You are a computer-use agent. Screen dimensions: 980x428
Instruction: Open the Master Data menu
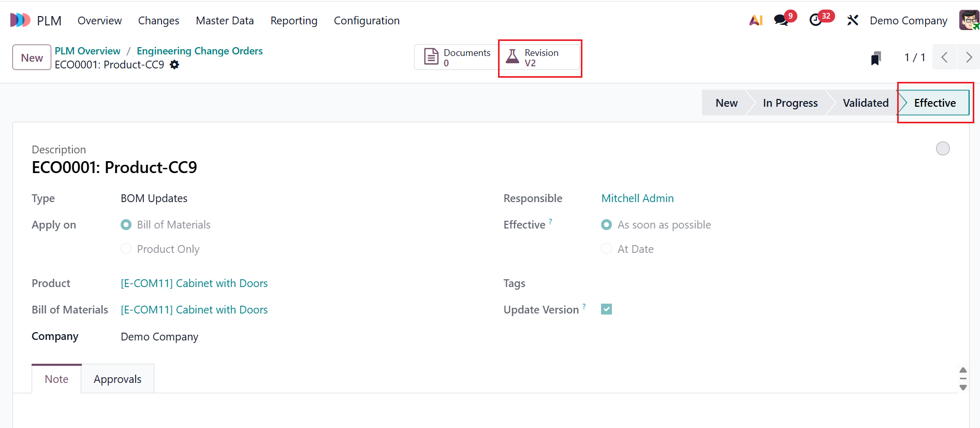(225, 21)
